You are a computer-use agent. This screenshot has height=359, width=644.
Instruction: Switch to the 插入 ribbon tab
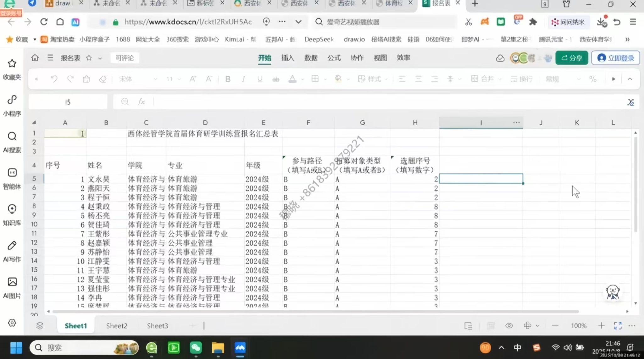point(287,58)
